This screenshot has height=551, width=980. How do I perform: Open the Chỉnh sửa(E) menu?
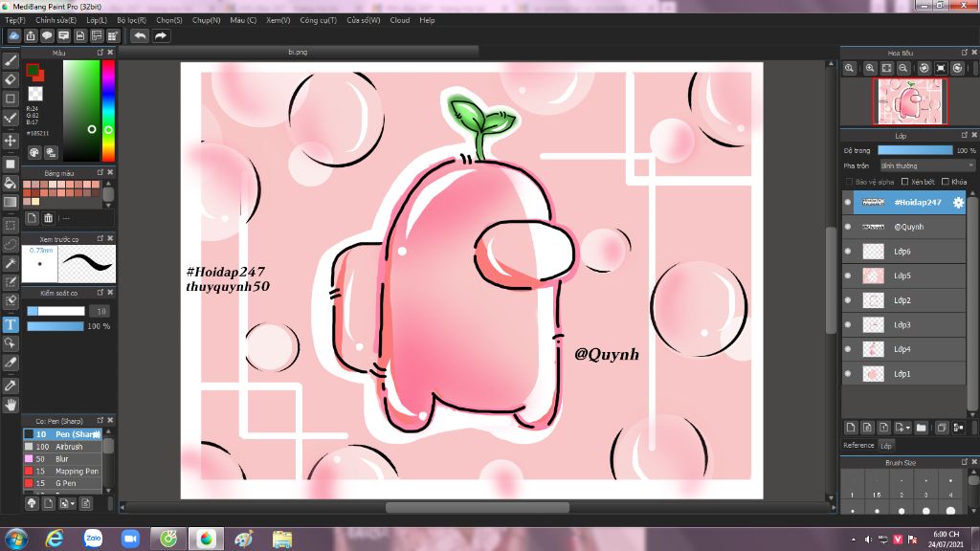point(56,20)
